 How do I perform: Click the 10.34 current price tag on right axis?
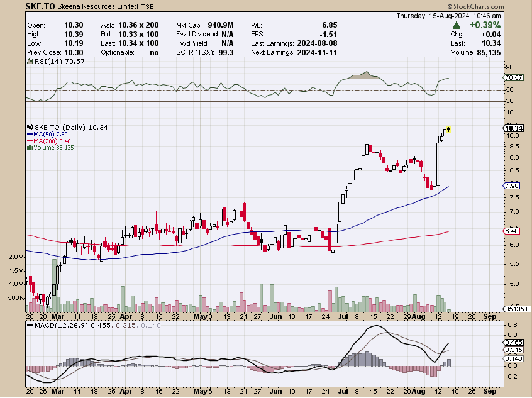(514, 128)
